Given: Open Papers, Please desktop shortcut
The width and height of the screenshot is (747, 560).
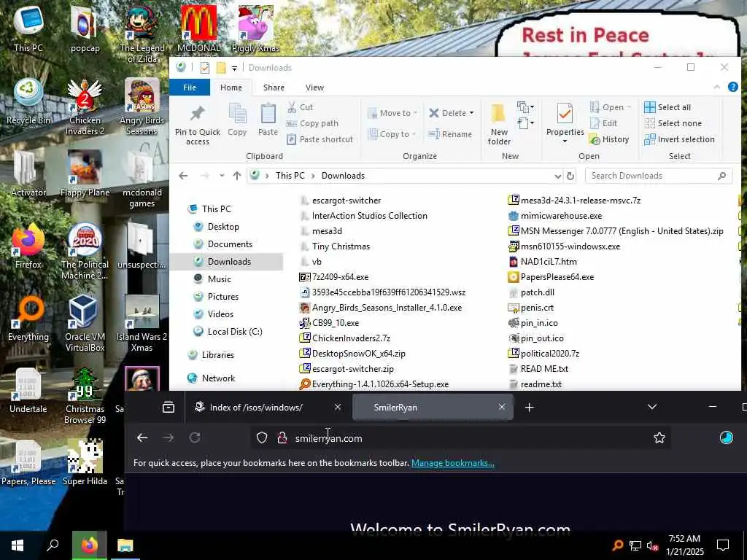Looking at the screenshot, I should (x=28, y=463).
